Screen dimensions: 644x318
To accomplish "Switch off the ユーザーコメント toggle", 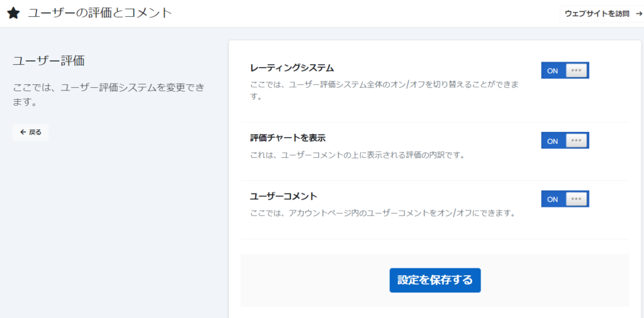I will (565, 199).
